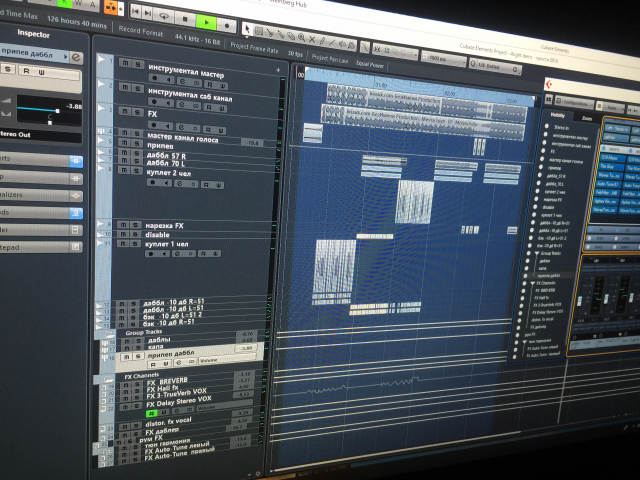
Task: Open channel settings on 'куплет 1 чел' track
Action: point(177,254)
